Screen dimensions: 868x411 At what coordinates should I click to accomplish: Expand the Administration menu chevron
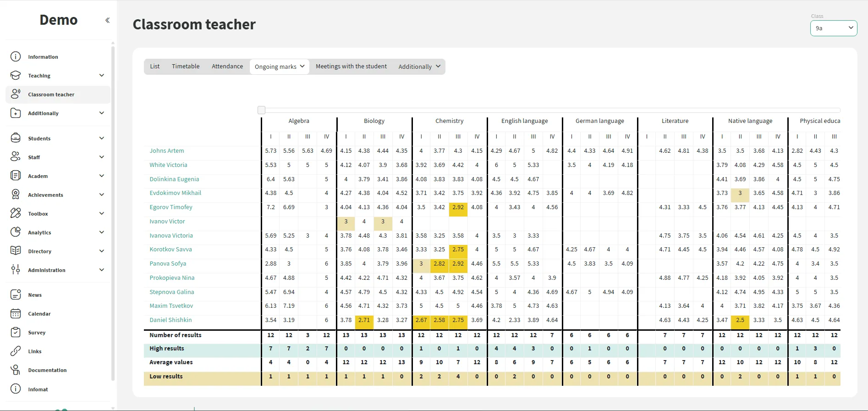click(x=102, y=270)
